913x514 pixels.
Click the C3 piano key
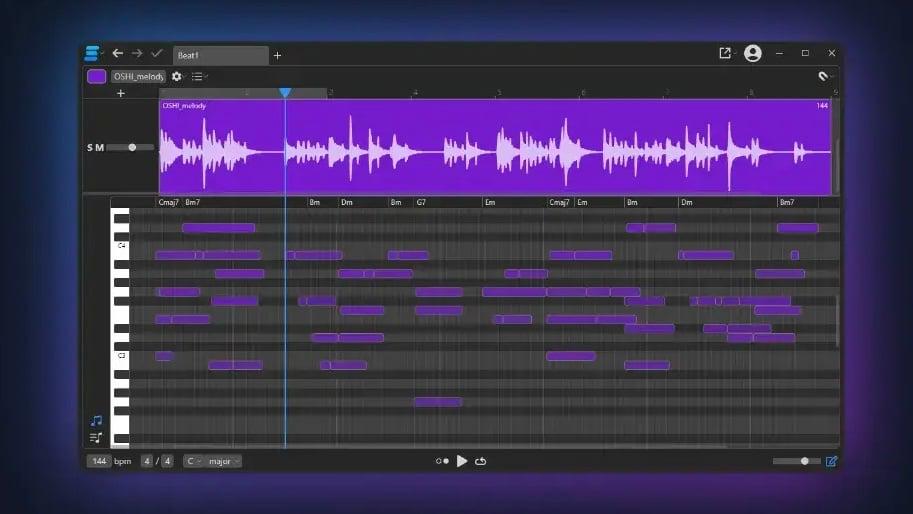tap(121, 356)
